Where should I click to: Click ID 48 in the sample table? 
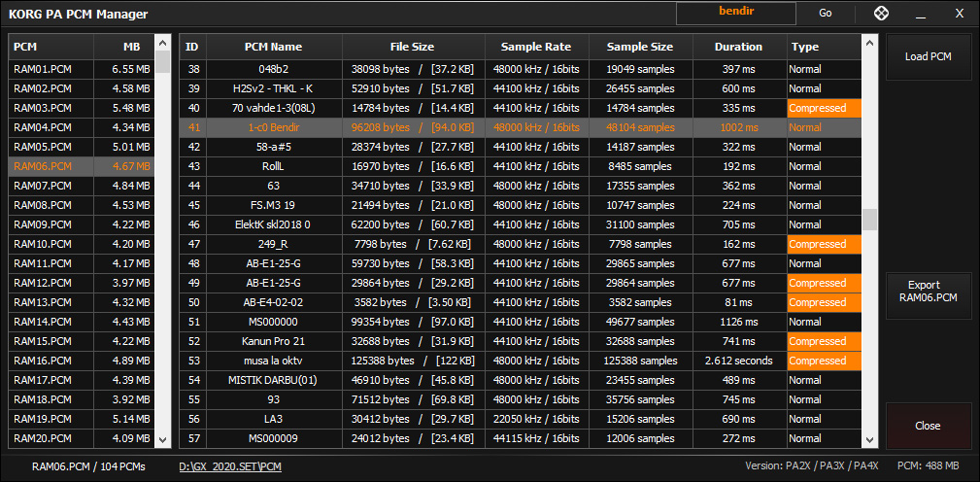coord(193,263)
